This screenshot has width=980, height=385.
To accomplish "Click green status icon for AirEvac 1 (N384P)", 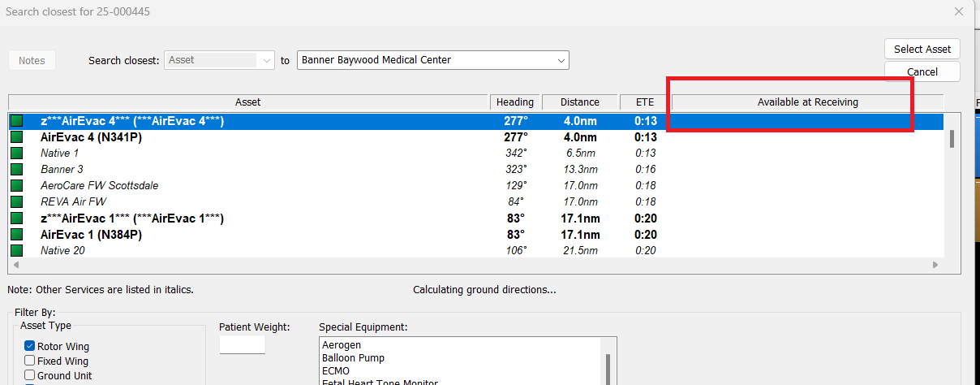I will [x=15, y=235].
